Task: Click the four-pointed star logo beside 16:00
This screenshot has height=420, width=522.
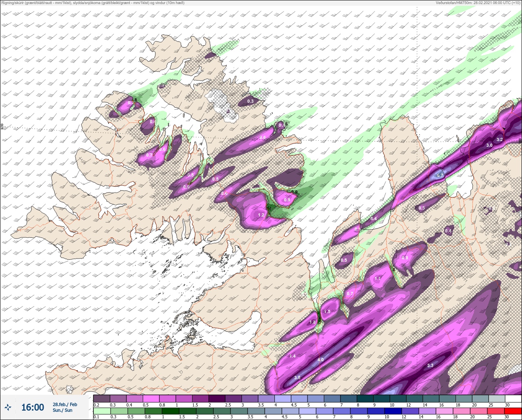Action: point(8,407)
